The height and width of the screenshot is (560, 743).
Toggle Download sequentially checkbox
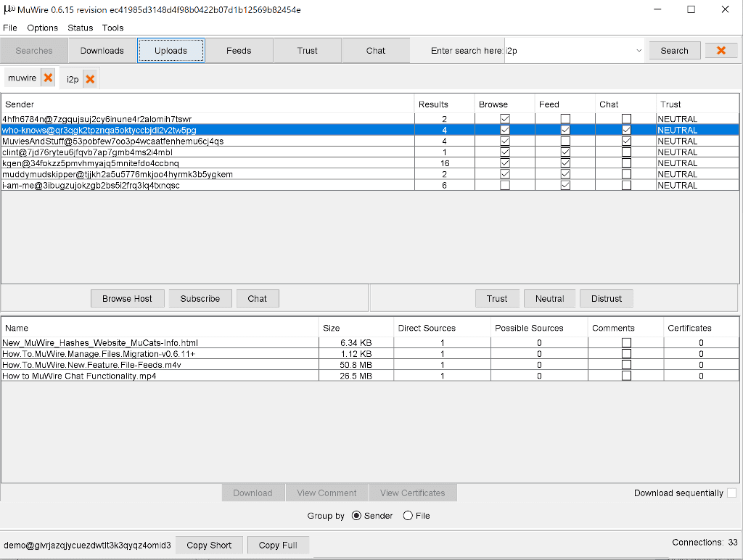pos(731,493)
